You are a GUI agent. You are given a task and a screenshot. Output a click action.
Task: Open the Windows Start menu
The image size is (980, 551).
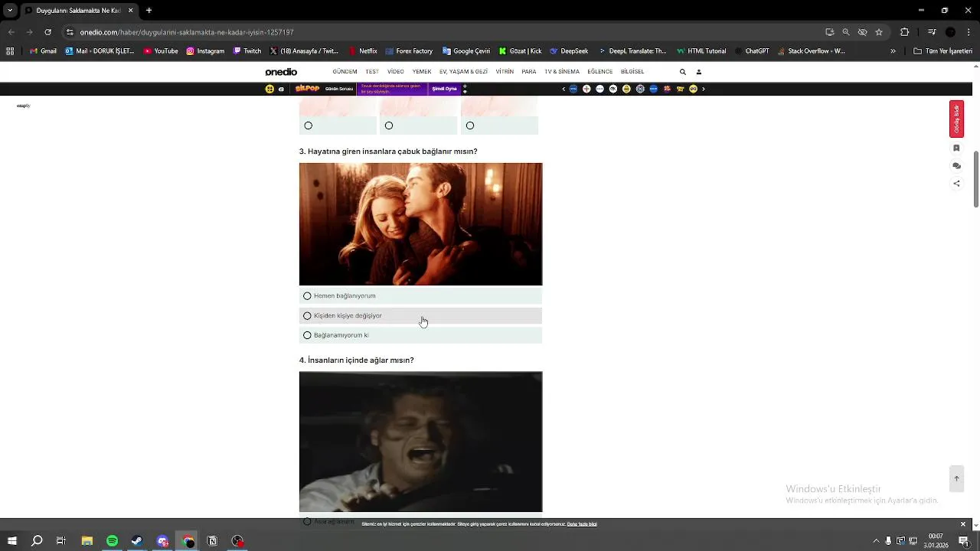(12, 541)
